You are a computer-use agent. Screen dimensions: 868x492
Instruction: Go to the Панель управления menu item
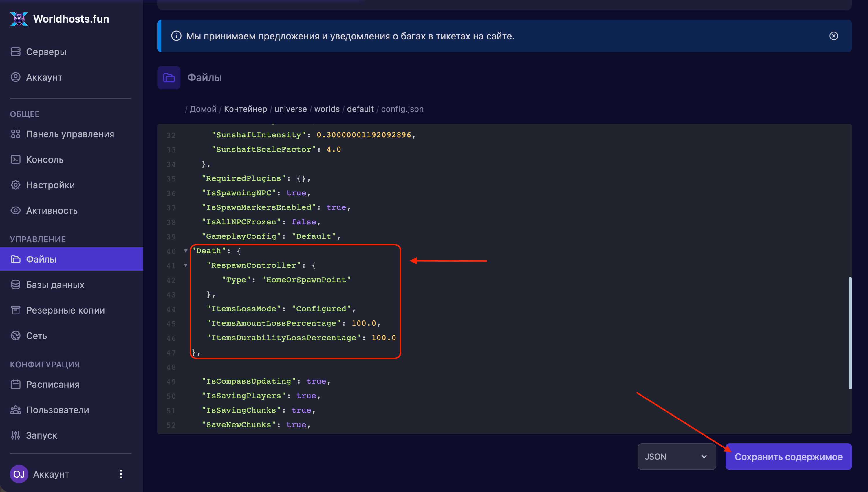tap(70, 134)
